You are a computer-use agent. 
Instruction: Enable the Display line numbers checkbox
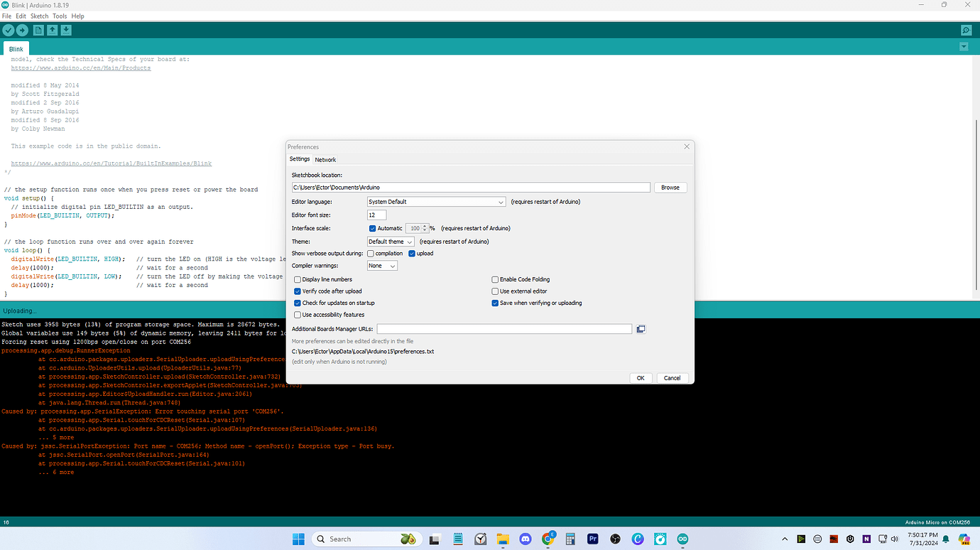coord(298,279)
